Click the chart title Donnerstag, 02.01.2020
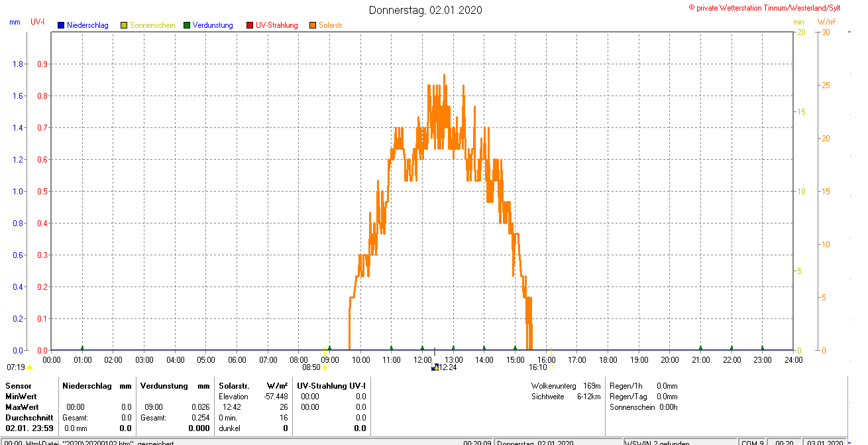The width and height of the screenshot is (868, 445). [425, 10]
